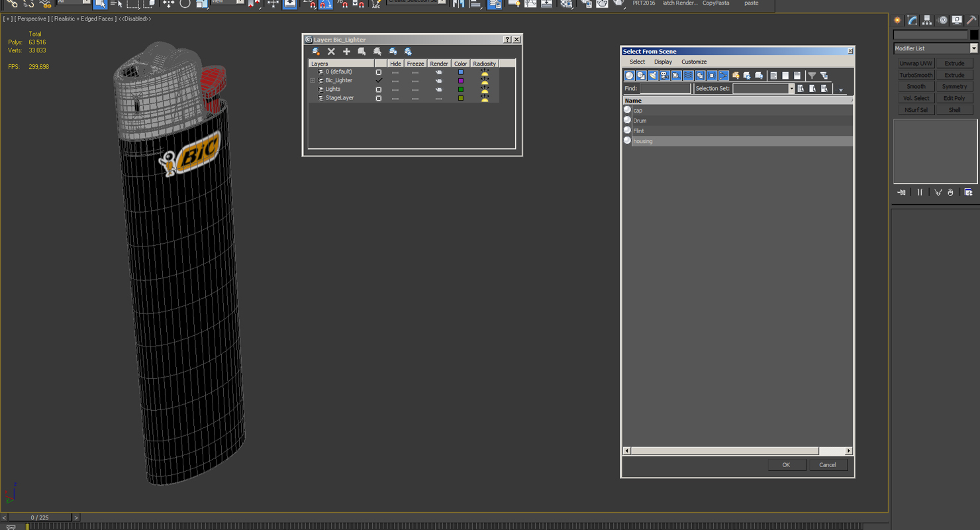
Task: Click Select Highlighted Objects icon in Layer dialog
Action: click(362, 51)
